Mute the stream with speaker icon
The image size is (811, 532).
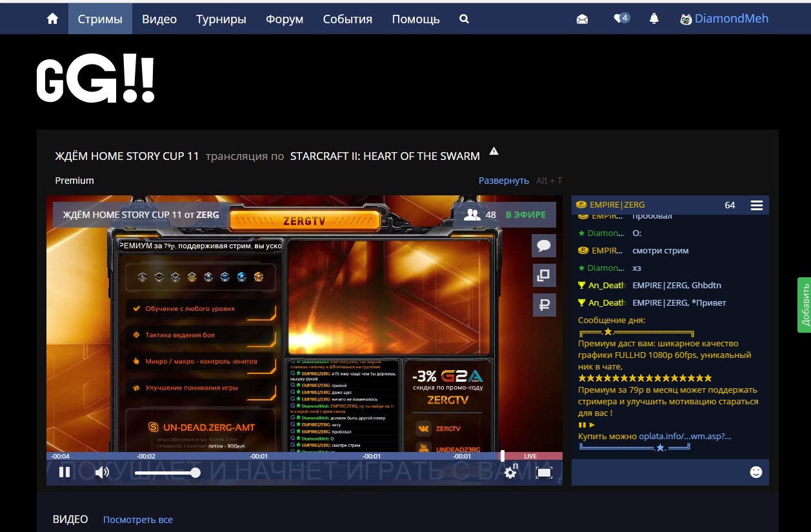pyautogui.click(x=102, y=473)
